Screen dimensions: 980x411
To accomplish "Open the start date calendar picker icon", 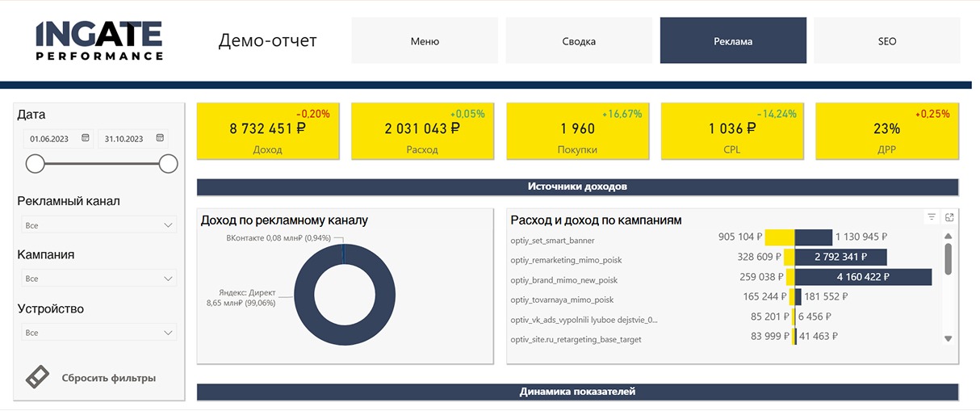I will click(85, 138).
